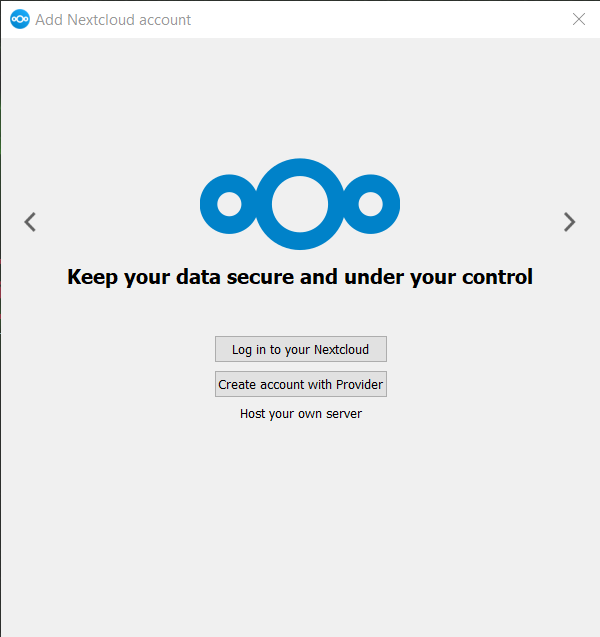600x637 pixels.
Task: Open the Host your own server link
Action: click(x=301, y=414)
